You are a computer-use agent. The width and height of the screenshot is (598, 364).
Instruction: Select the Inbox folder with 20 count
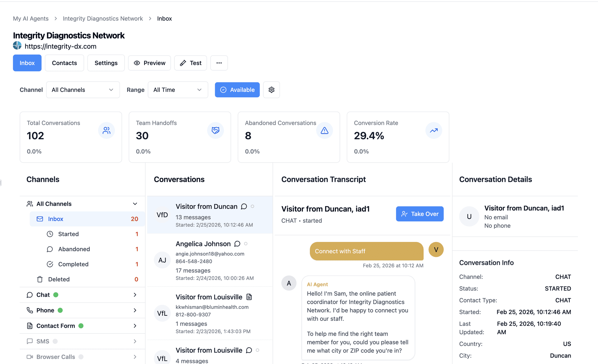[88, 219]
